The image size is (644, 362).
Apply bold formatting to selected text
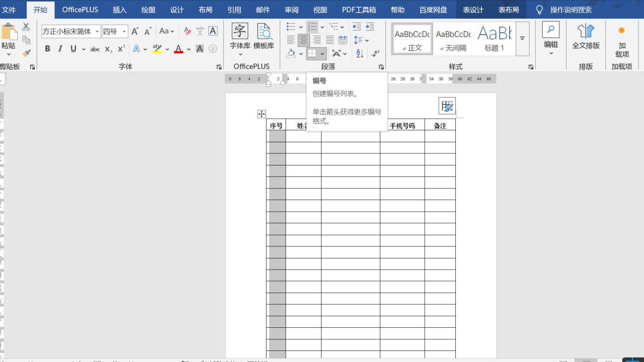pos(48,48)
